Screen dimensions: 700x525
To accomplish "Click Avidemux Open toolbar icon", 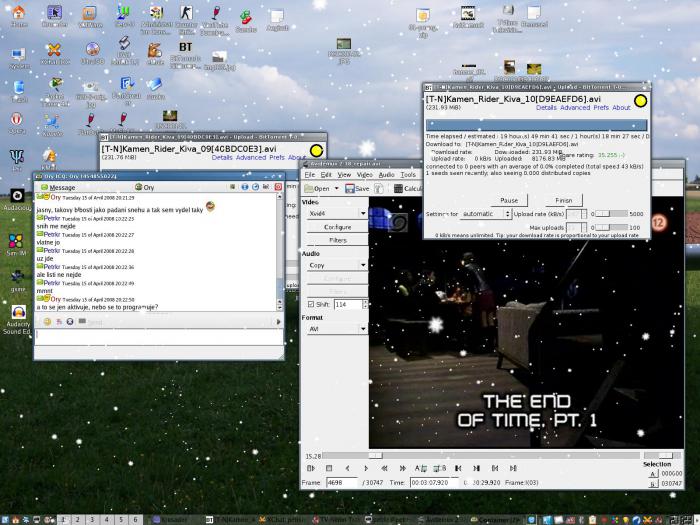I will [x=317, y=188].
